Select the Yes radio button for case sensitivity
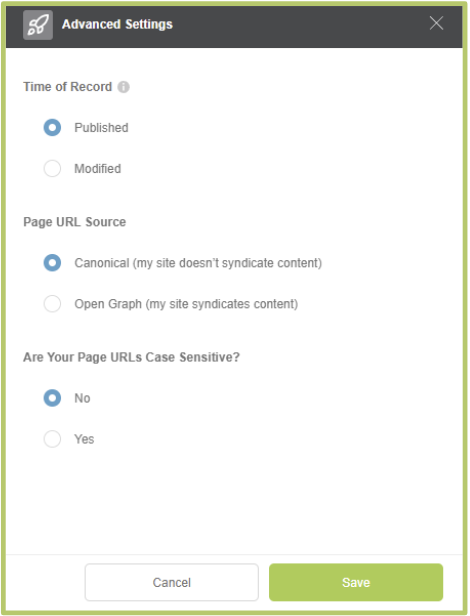Screen dimensions: 470x616 click(x=52, y=439)
